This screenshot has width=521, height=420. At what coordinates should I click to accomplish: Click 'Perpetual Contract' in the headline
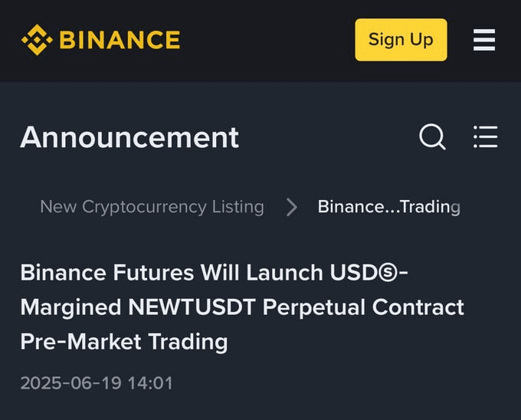[363, 307]
